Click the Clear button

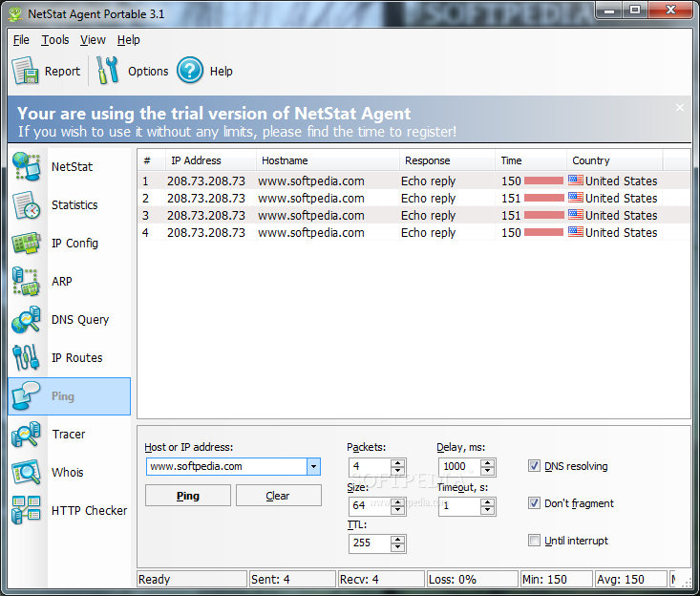point(278,496)
